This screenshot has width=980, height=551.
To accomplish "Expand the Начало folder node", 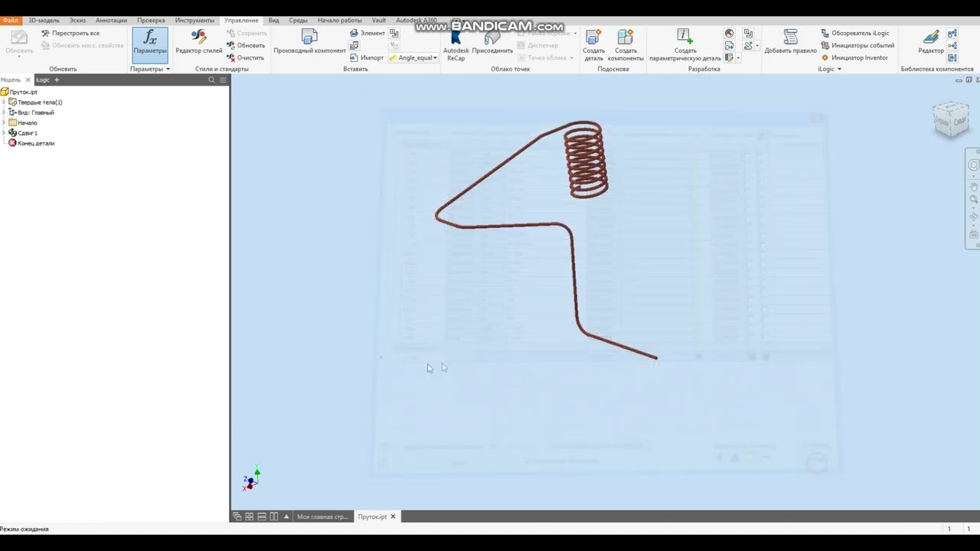I will [x=4, y=122].
